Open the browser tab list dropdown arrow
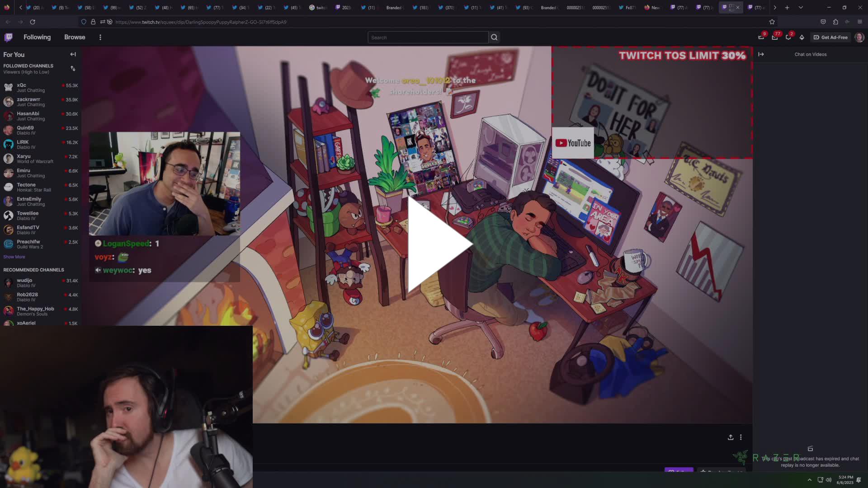 801,8
